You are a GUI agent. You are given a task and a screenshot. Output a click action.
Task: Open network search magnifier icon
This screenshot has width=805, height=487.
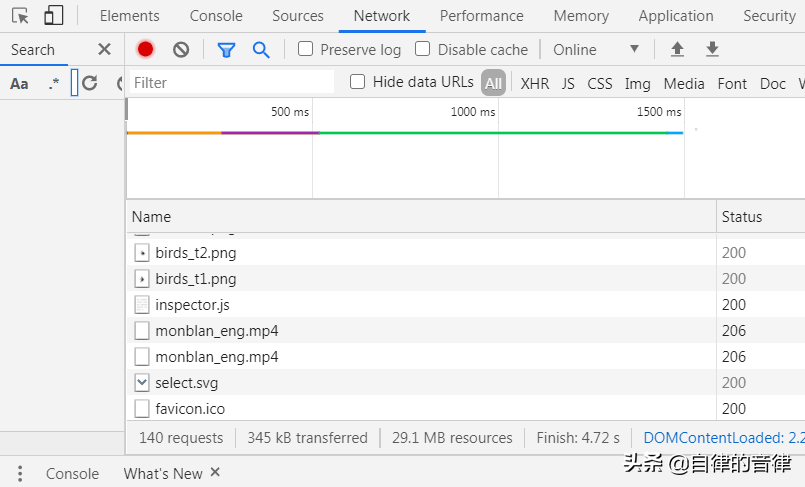261,50
